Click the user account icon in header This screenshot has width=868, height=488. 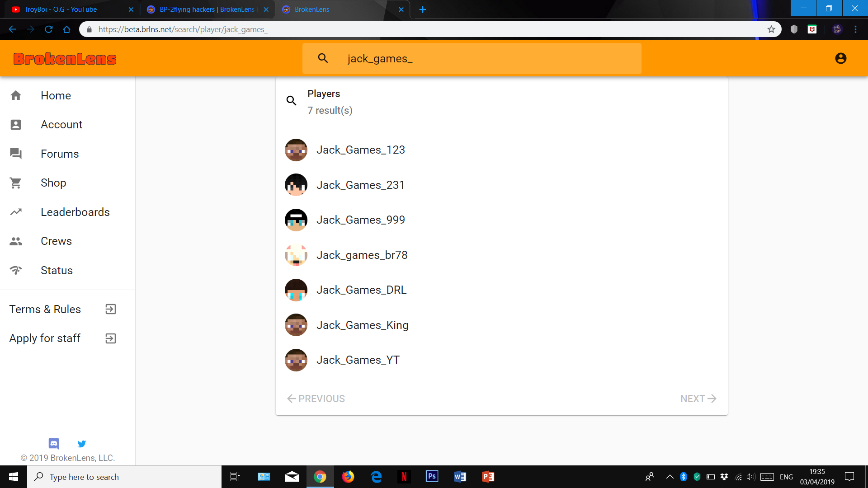[840, 58]
